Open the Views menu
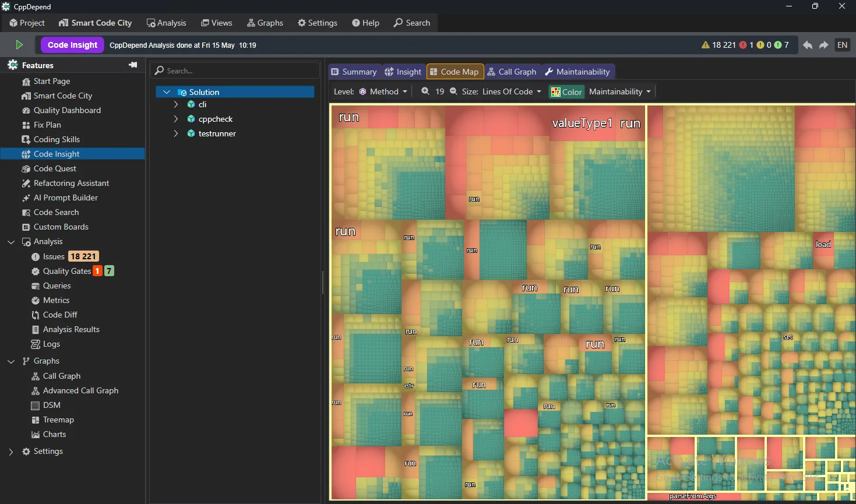The width and height of the screenshot is (856, 504). (217, 23)
